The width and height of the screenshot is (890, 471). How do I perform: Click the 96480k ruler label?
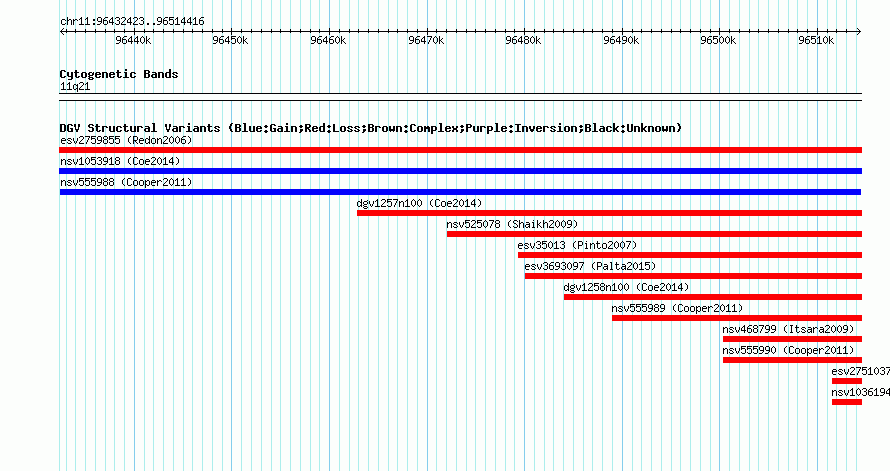click(x=523, y=40)
